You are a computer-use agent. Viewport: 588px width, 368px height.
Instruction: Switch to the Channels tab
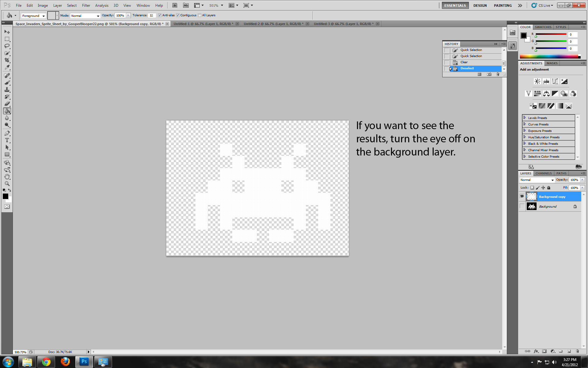(544, 173)
